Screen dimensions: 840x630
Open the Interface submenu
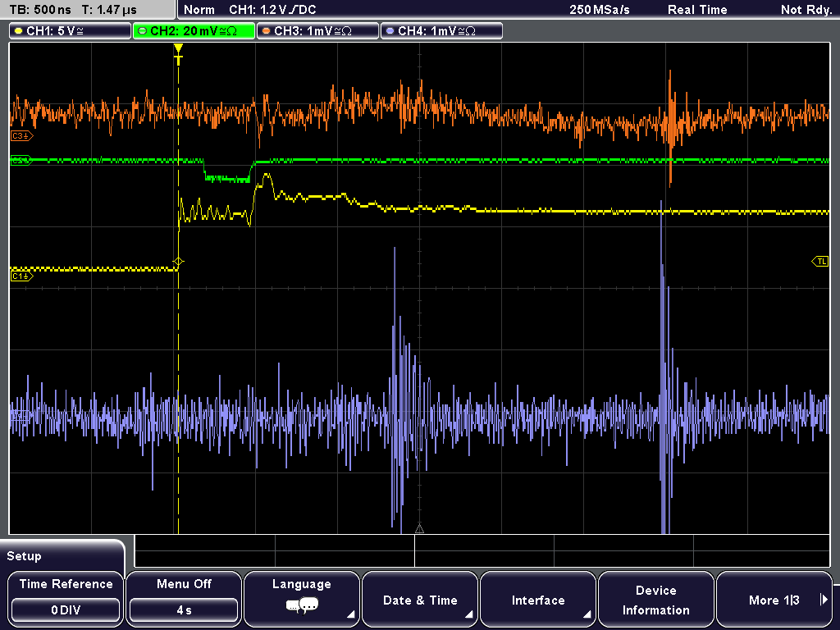pos(538,599)
